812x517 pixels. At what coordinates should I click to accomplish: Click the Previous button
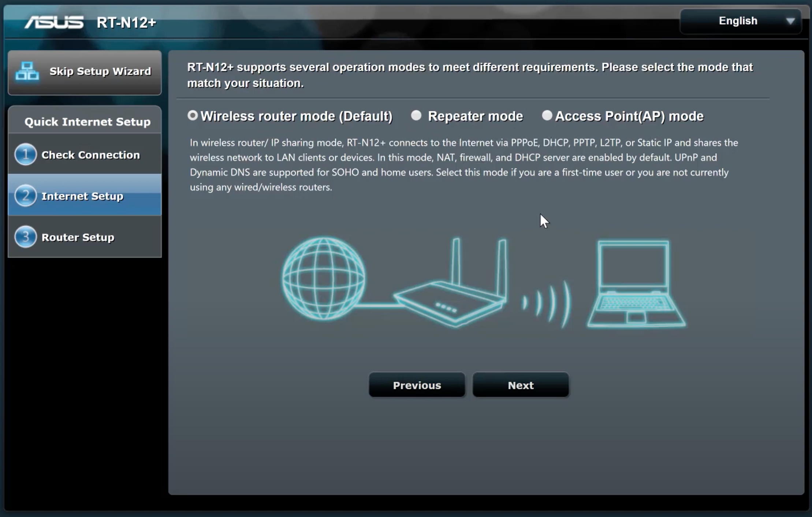(x=417, y=385)
